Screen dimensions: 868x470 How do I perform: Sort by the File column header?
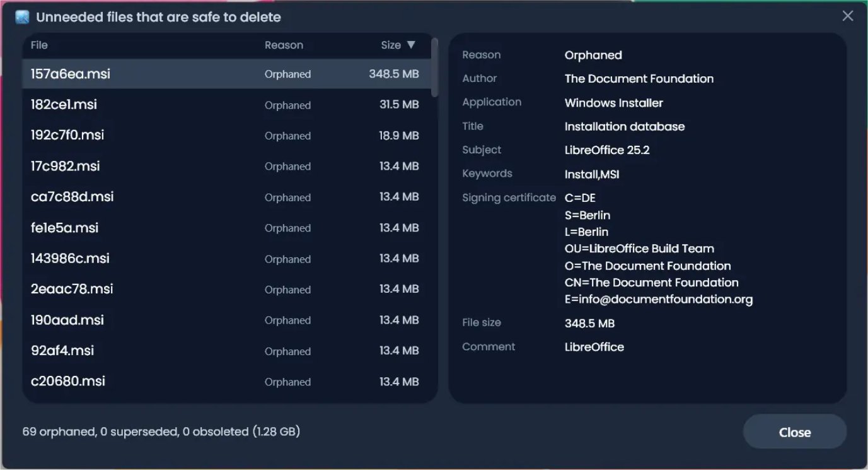tap(39, 45)
